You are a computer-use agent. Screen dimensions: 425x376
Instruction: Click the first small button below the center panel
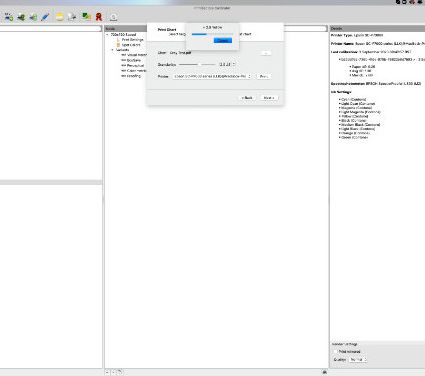pos(108,372)
